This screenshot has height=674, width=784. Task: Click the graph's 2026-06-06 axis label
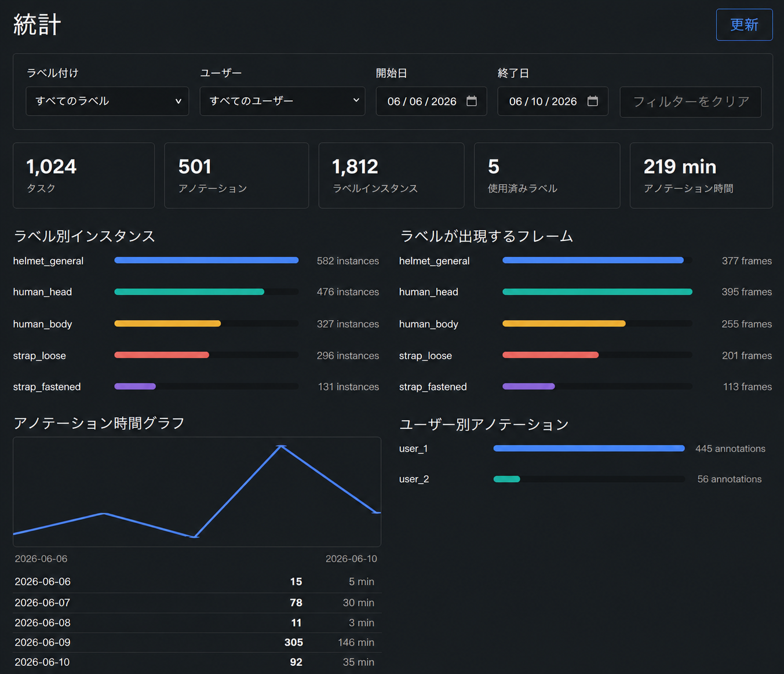[41, 559]
